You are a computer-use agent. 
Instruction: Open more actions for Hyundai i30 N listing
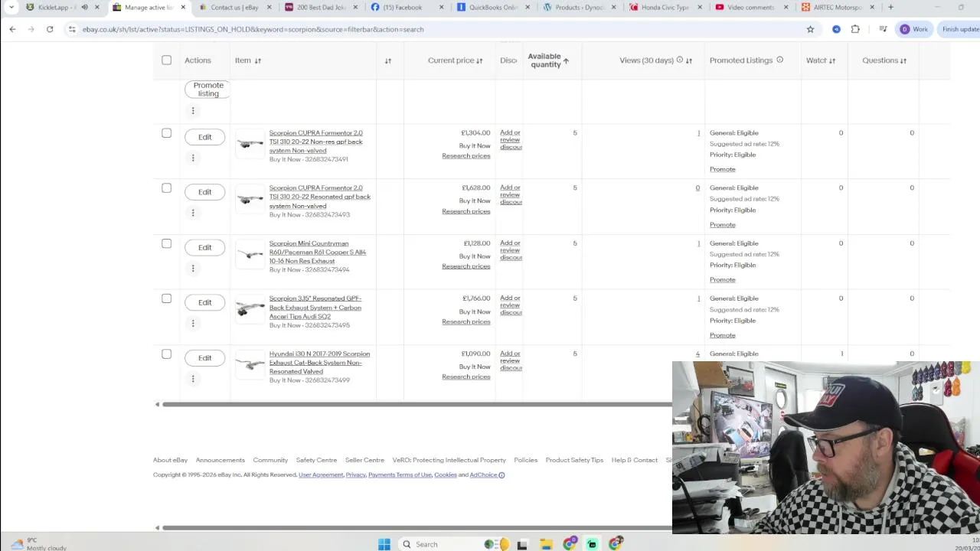pos(193,379)
